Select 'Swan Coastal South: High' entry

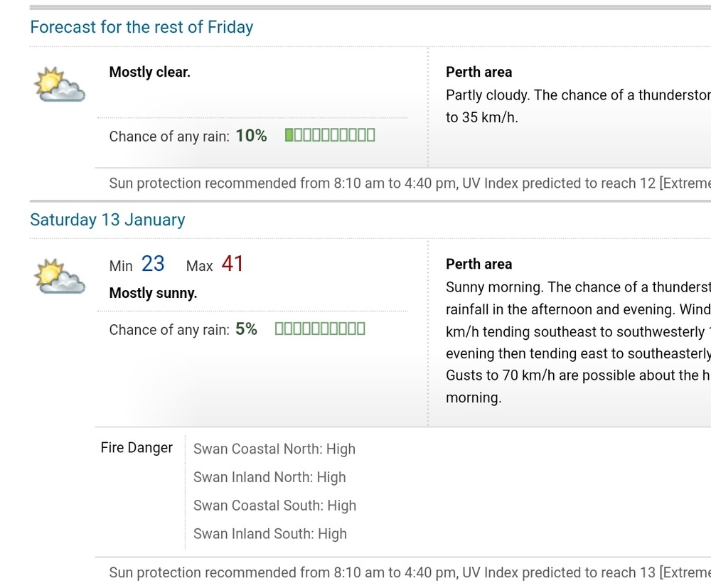[274, 506]
